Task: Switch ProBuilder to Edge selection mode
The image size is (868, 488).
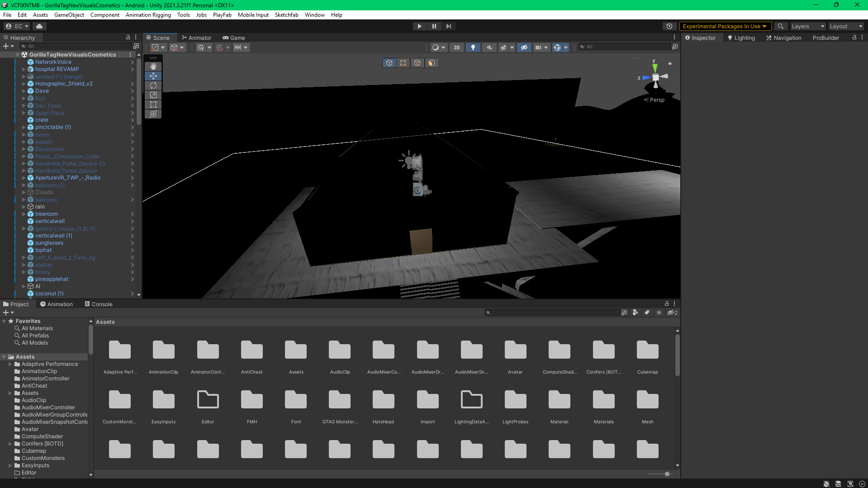Action: coord(417,63)
